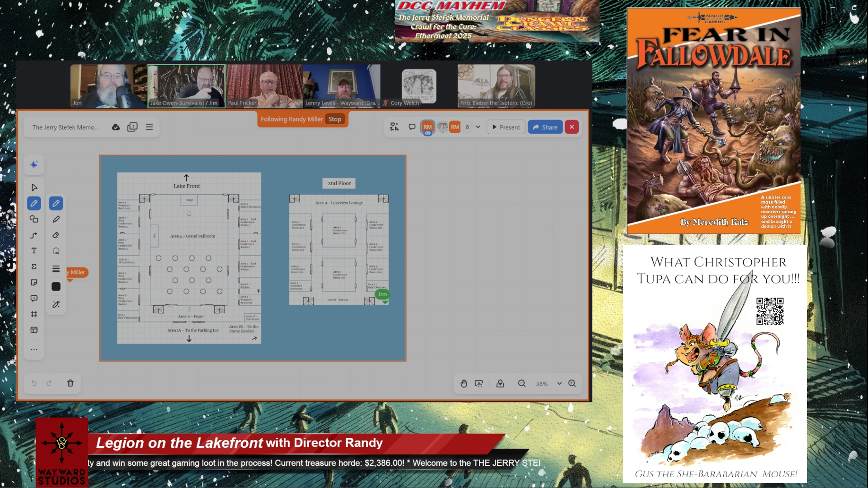Open the more tools ellipsis
This screenshot has width=868, height=488.
tap(34, 350)
